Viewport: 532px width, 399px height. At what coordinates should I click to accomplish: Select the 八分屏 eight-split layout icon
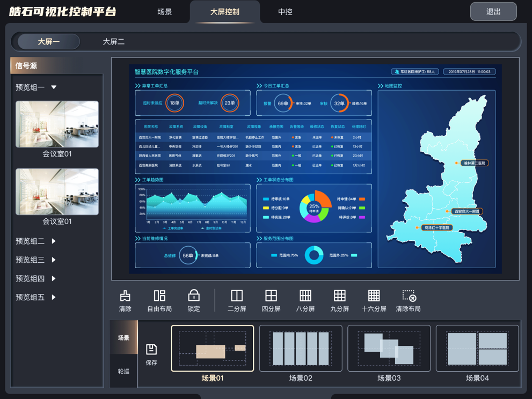[x=305, y=296]
